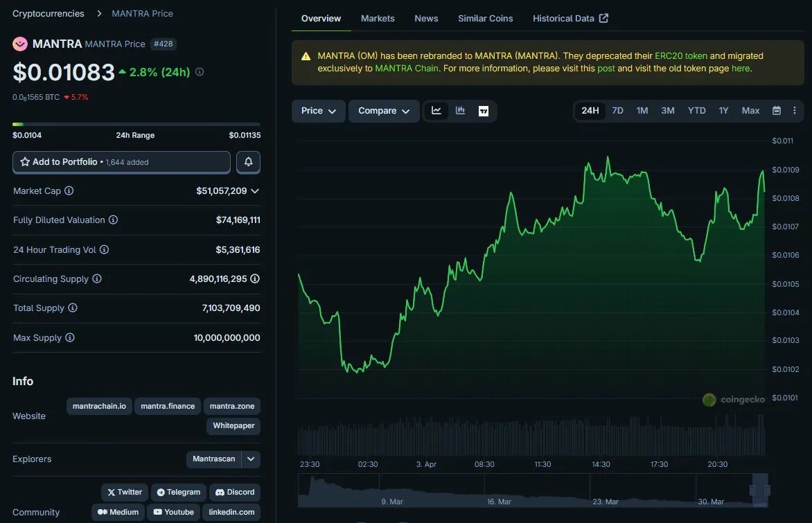Open the Whitepaper link
Screen dimensions: 812x523
coord(233,425)
